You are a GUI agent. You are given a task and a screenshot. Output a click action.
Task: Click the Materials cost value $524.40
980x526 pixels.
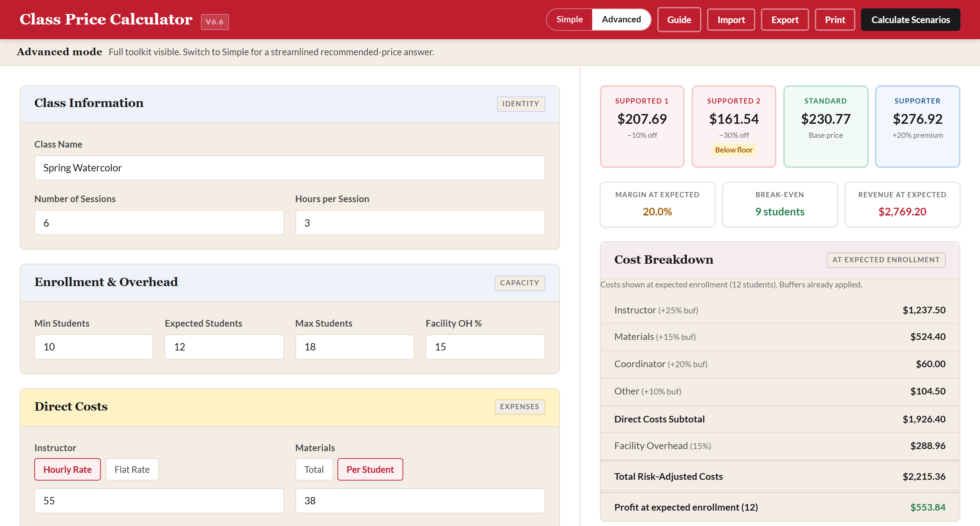coord(927,337)
